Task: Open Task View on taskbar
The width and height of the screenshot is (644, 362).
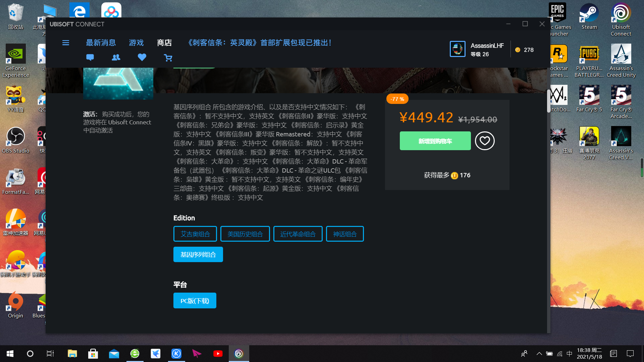Action: (x=50, y=354)
